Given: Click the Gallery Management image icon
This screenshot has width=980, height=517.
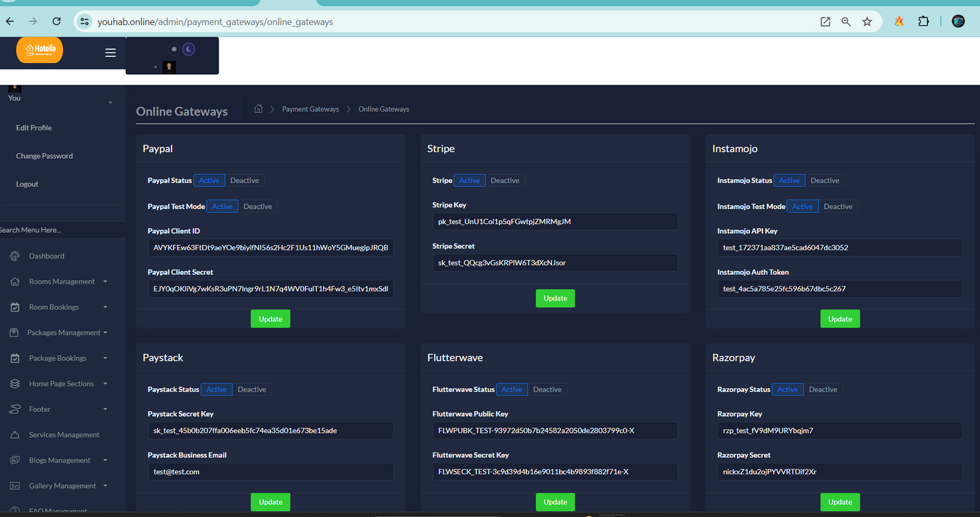Looking at the screenshot, I should tap(15, 486).
